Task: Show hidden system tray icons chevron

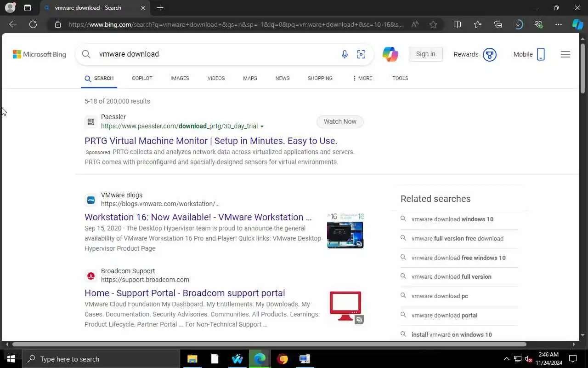Action: point(507,359)
